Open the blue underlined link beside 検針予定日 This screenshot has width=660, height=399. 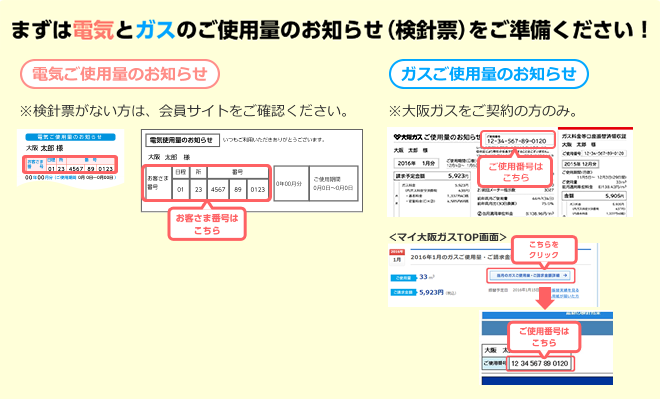click(x=565, y=290)
